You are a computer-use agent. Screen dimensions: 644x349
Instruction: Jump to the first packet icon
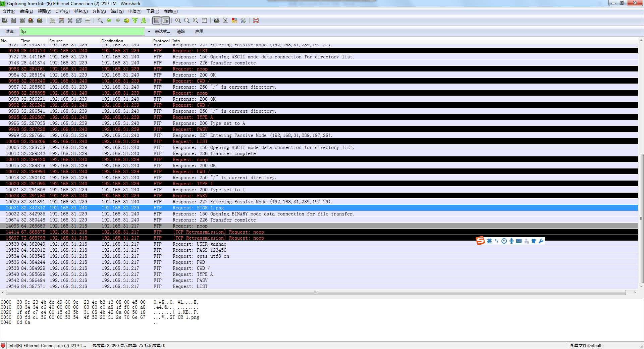pyautogui.click(x=135, y=20)
